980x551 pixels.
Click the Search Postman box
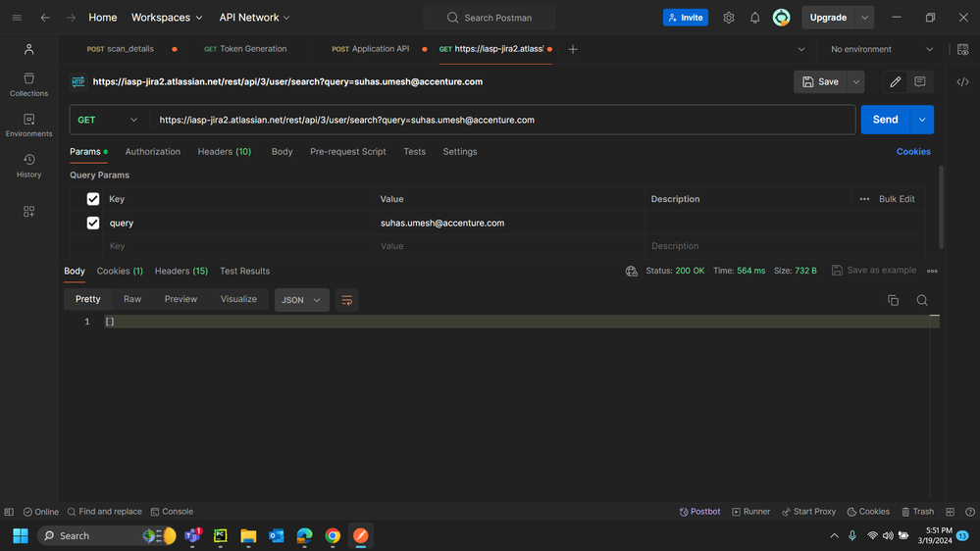pyautogui.click(x=490, y=18)
